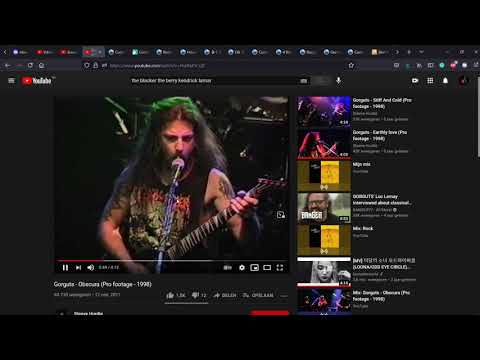This screenshot has height=360, width=480.
Task: Click video title 'Gorguts - Obscura (Pro footage - 1998)'
Action: pos(103,284)
